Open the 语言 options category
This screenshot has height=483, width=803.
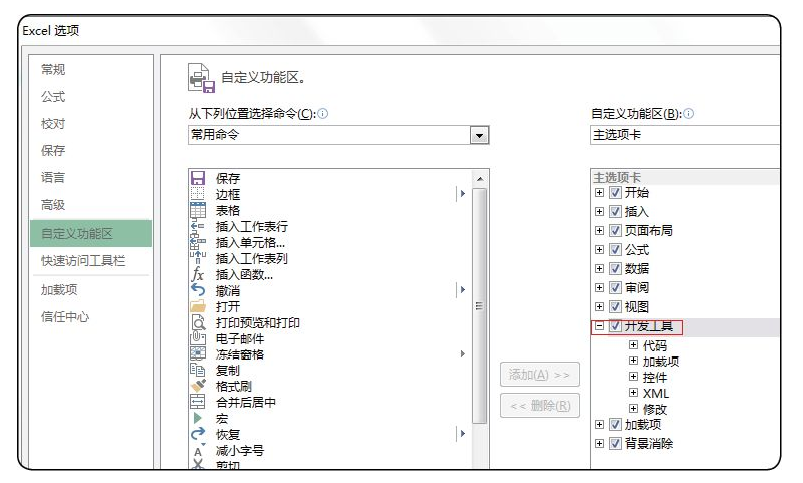(53, 177)
